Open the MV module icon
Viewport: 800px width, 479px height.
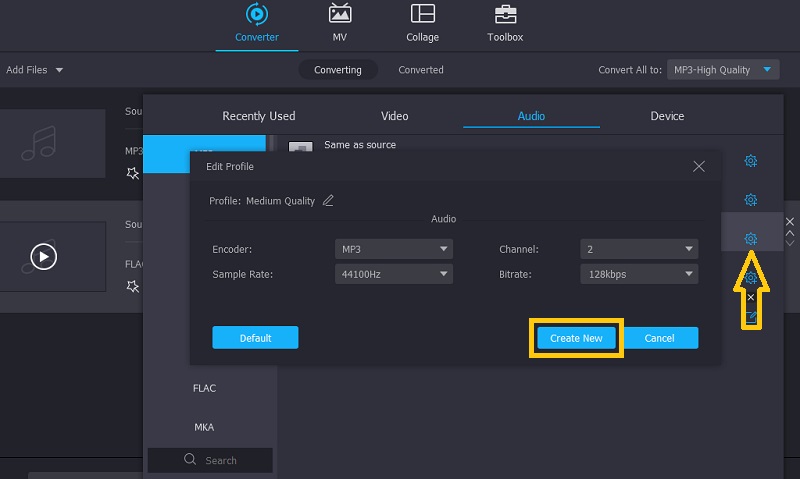(x=340, y=15)
